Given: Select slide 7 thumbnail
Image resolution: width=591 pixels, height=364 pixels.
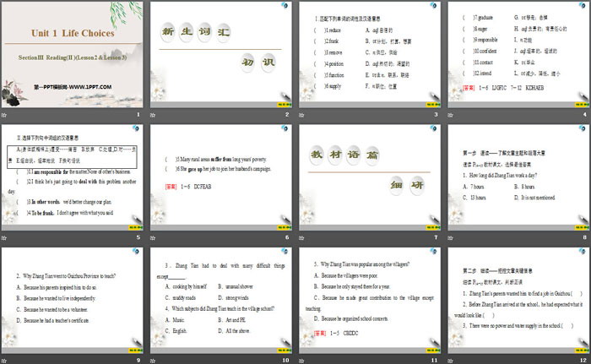Looking at the screenshot, I should click(370, 177).
